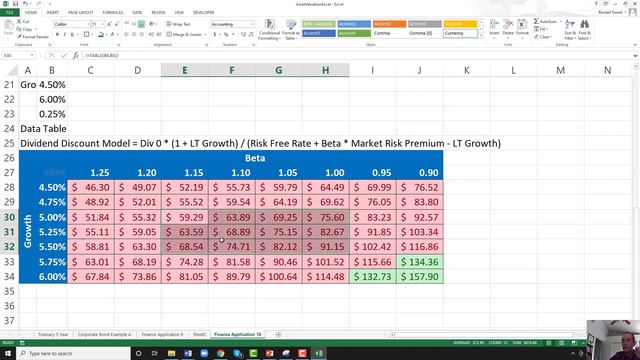This screenshot has width=640, height=360.
Task: Apply the Comma cell style
Action: tap(389, 33)
